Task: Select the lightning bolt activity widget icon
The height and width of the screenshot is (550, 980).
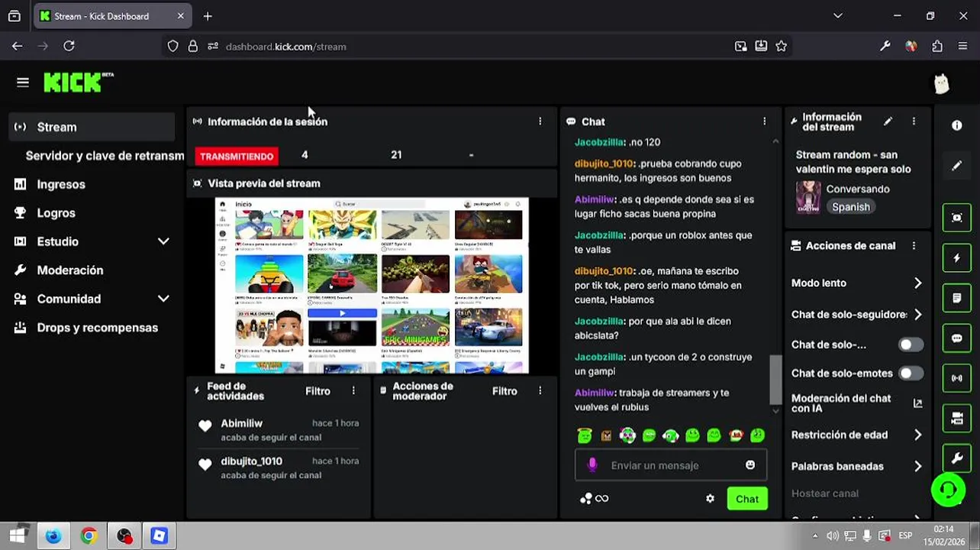Action: pyautogui.click(x=957, y=258)
